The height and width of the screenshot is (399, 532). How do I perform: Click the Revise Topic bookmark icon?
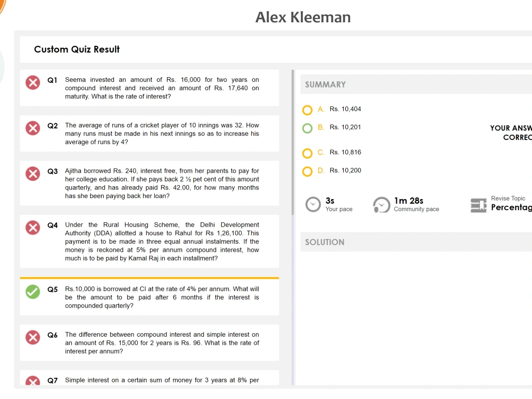(478, 205)
